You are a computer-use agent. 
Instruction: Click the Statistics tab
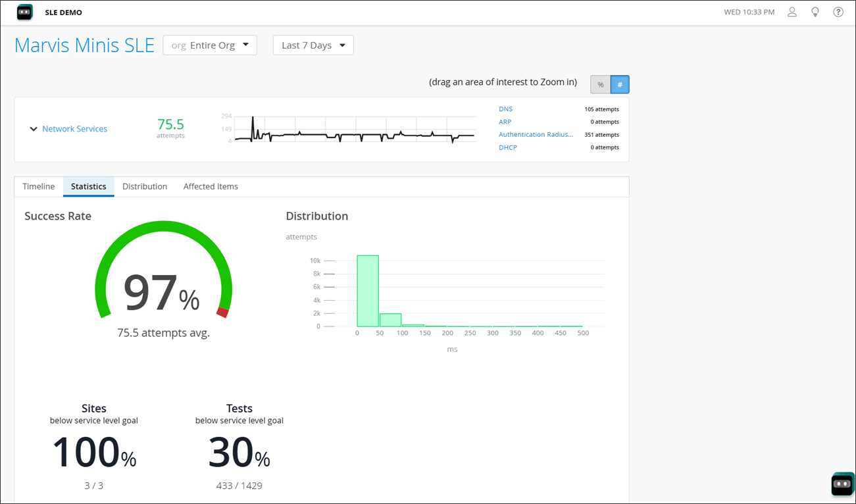pyautogui.click(x=88, y=186)
